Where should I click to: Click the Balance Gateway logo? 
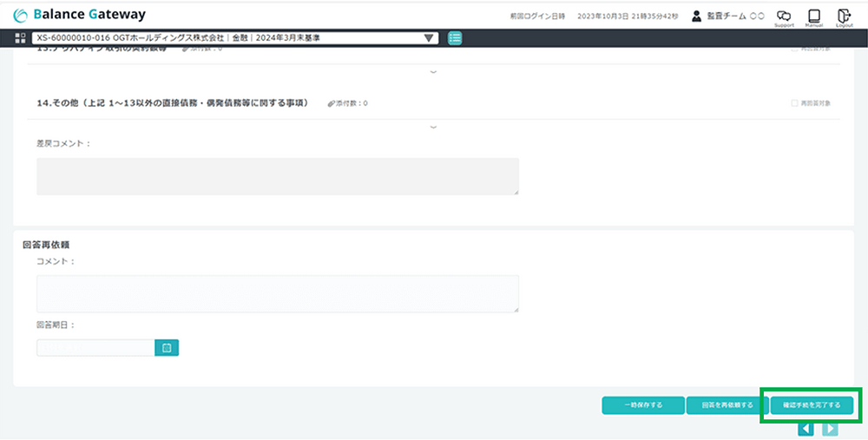[80, 15]
